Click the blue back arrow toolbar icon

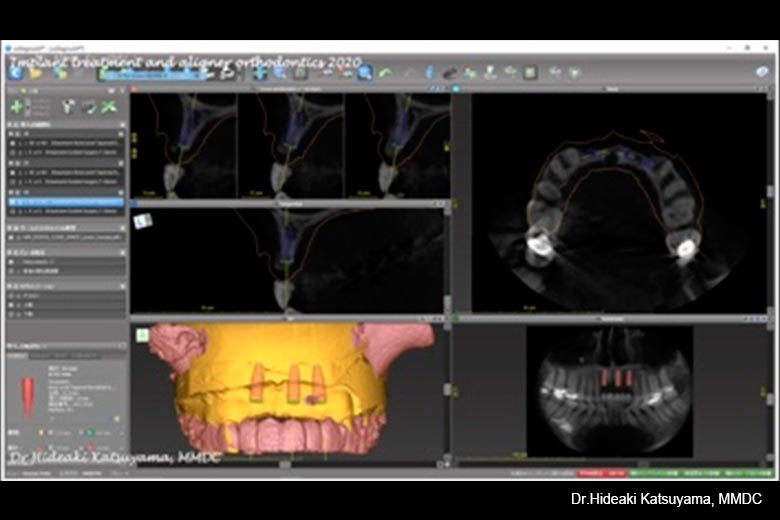coord(16,73)
